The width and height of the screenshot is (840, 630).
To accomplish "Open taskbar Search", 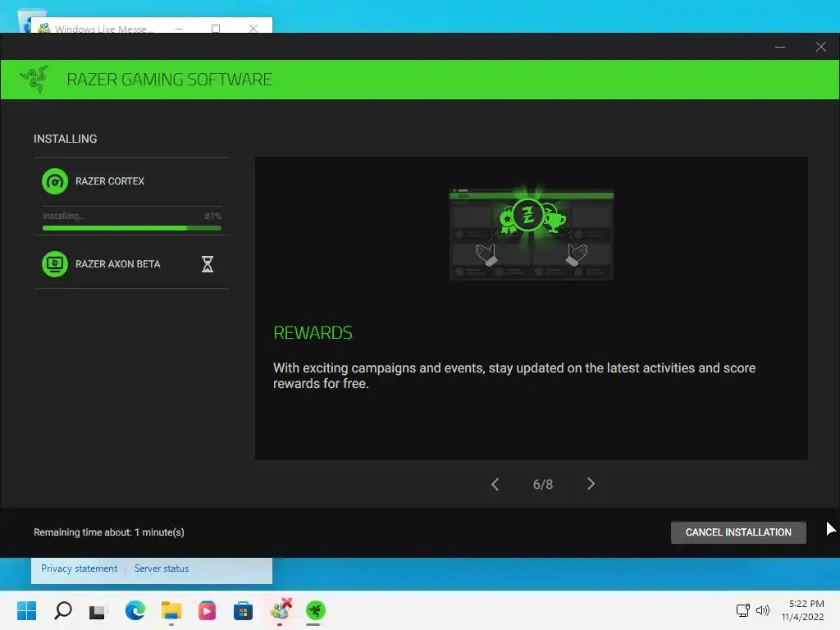I will (x=63, y=610).
